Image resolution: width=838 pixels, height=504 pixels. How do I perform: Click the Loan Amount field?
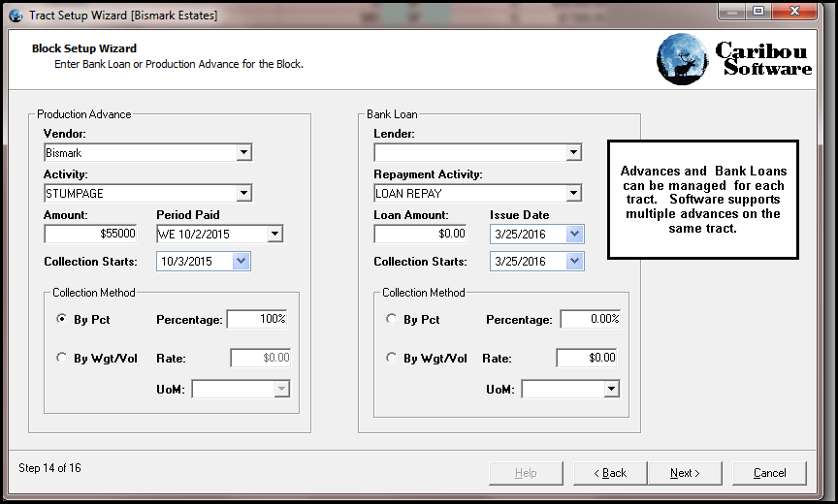tap(420, 234)
